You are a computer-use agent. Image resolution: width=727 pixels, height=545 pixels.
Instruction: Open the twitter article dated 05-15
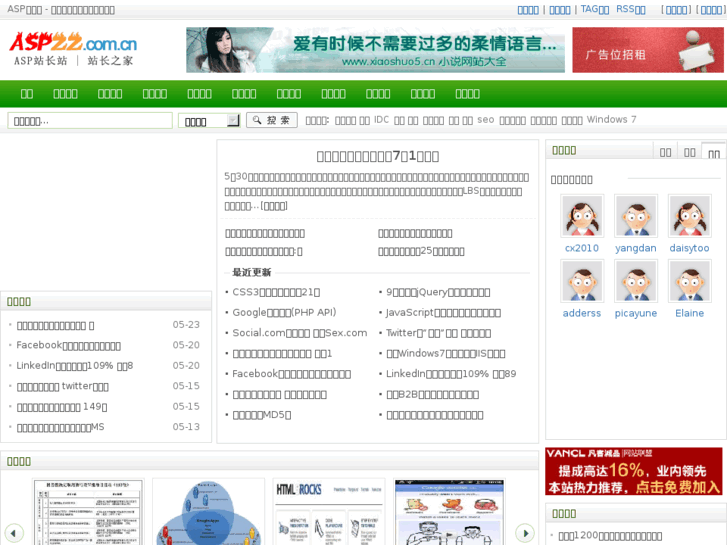coord(63,386)
